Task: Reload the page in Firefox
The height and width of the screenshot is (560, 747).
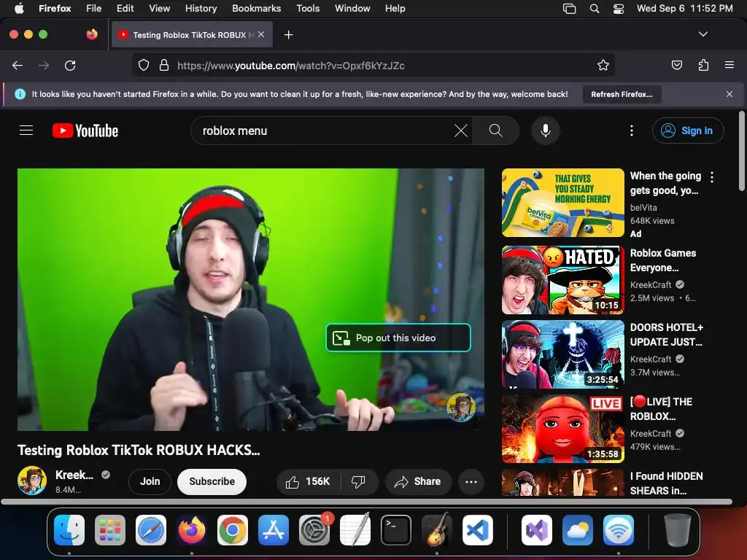Action: pyautogui.click(x=70, y=65)
